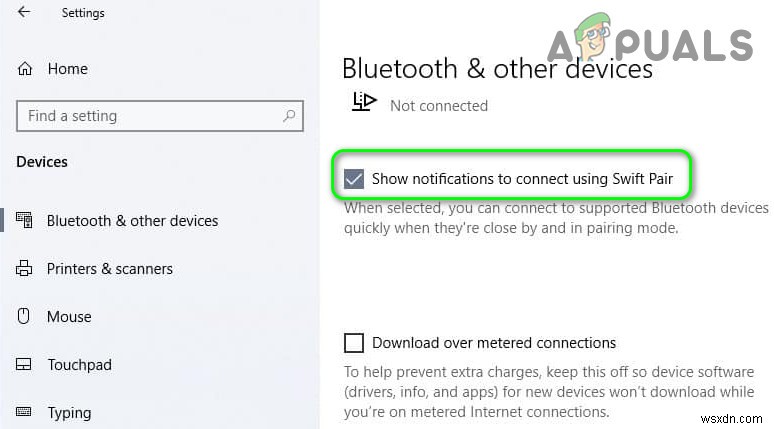Open Touchpad settings page
The width and height of the screenshot is (774, 429).
[x=80, y=365]
